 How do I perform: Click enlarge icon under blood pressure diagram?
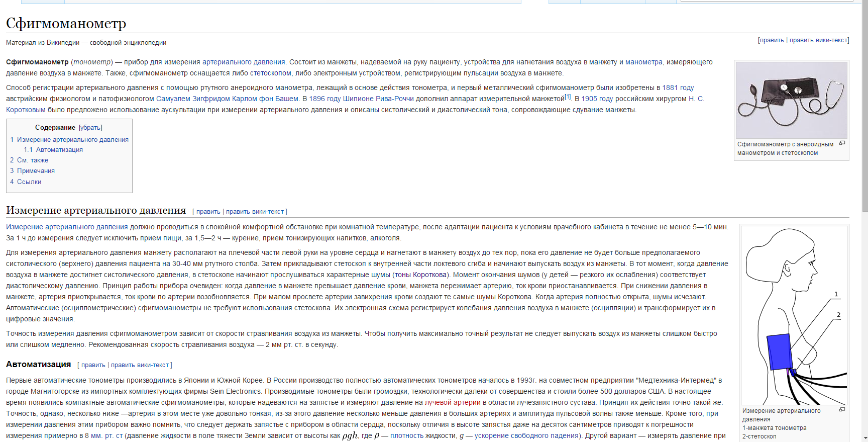pos(842,410)
